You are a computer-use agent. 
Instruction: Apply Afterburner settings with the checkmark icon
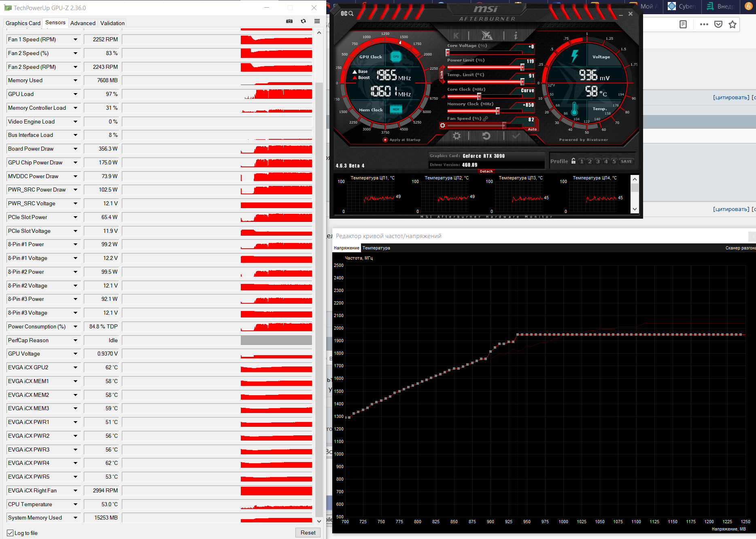[x=516, y=136]
